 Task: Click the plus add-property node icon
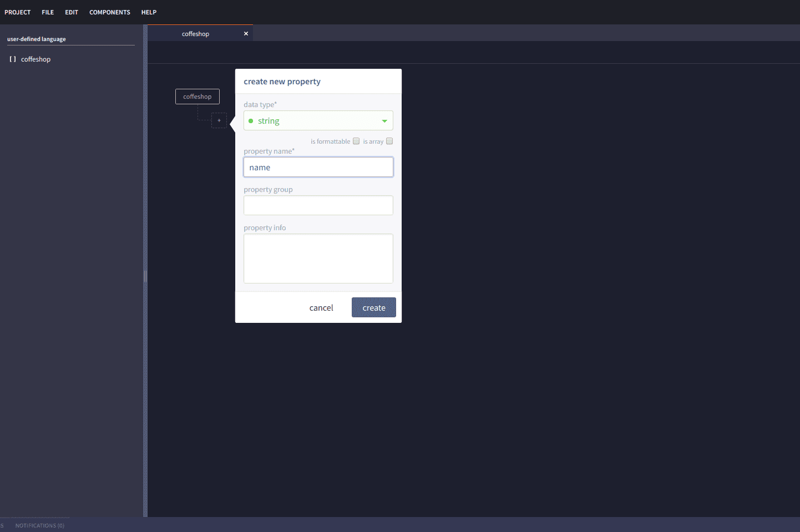click(219, 120)
